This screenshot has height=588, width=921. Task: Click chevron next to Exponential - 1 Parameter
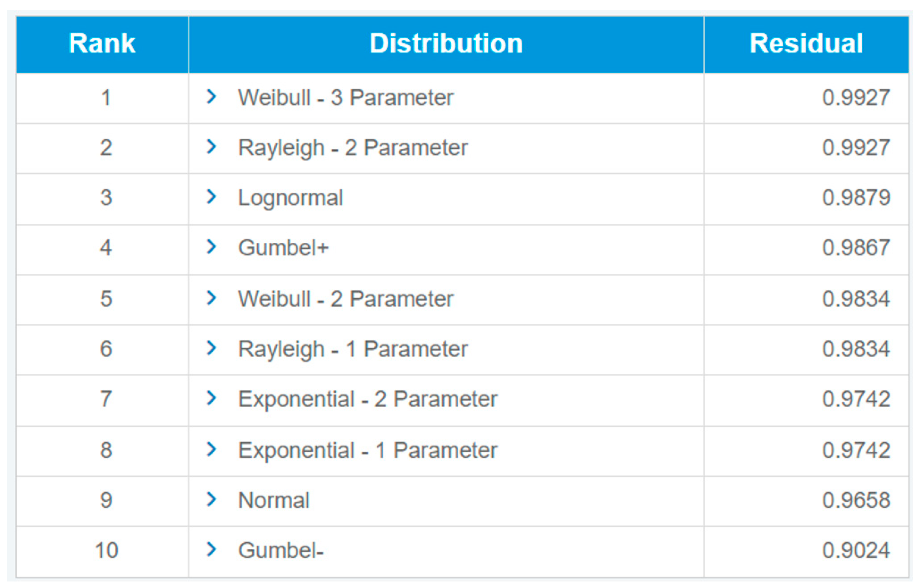click(x=211, y=450)
